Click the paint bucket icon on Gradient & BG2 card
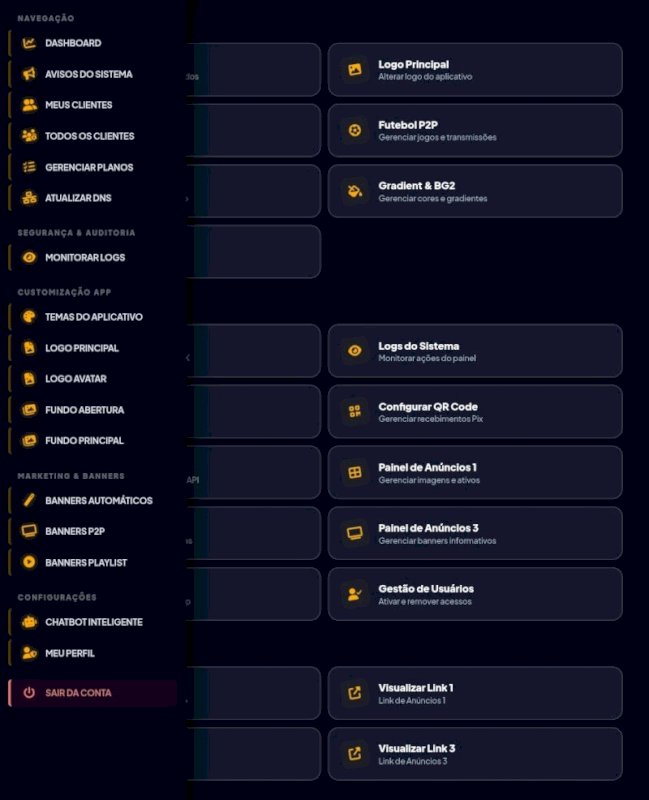This screenshot has height=800, width=649. coord(354,191)
